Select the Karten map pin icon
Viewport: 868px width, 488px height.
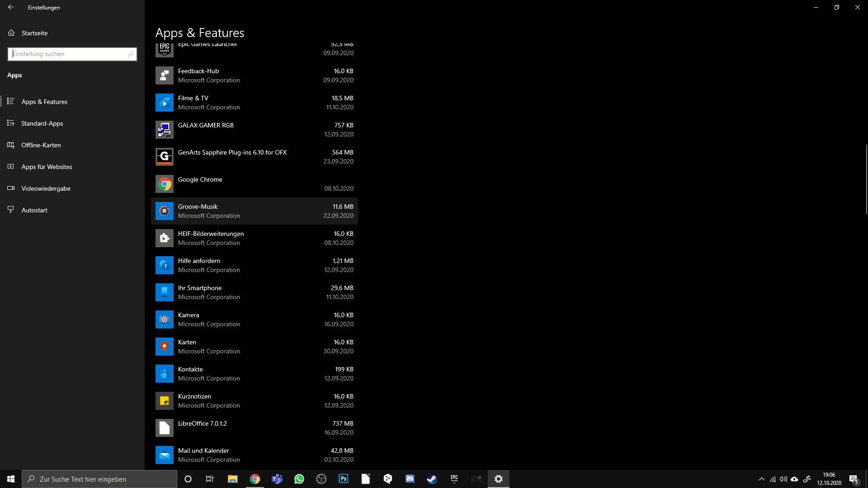(x=164, y=347)
